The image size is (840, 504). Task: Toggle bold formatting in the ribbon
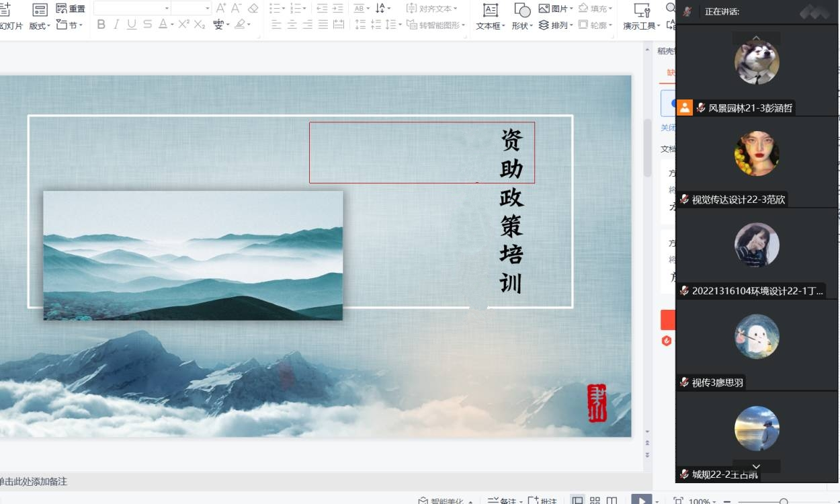101,25
